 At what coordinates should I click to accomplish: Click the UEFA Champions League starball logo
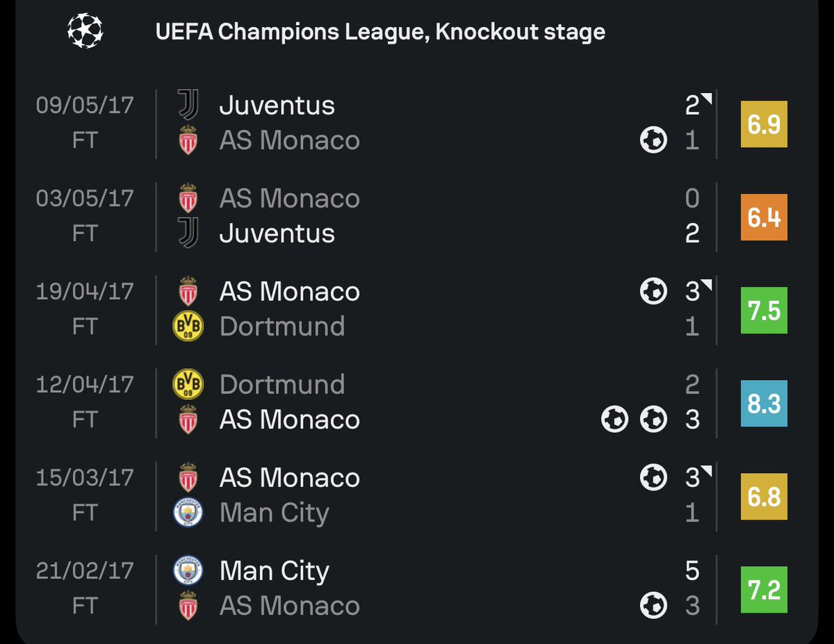[85, 31]
